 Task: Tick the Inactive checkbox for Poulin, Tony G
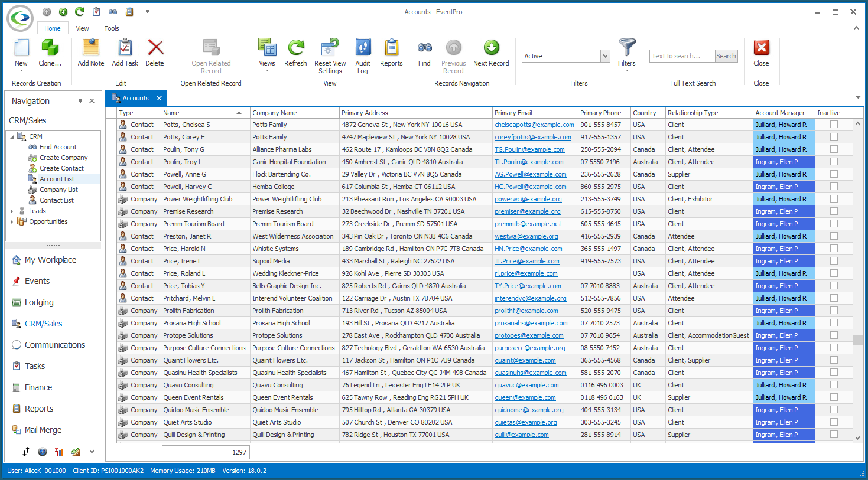coord(834,149)
